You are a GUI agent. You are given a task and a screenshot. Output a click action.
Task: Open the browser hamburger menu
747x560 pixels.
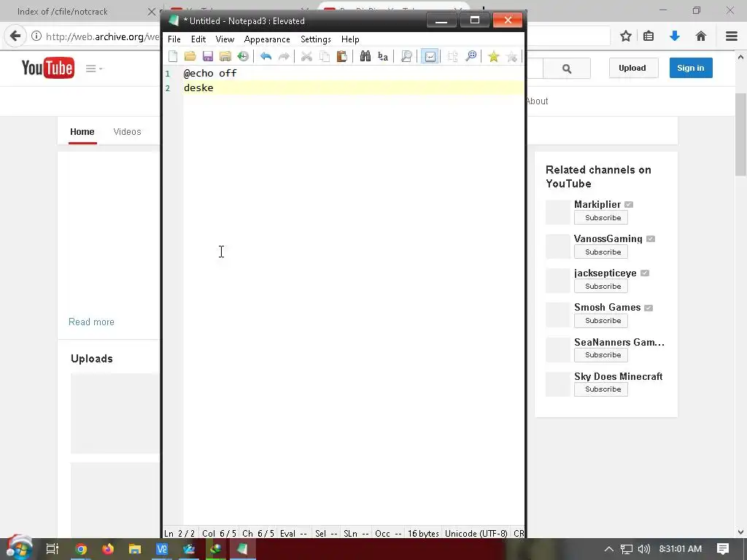point(732,36)
